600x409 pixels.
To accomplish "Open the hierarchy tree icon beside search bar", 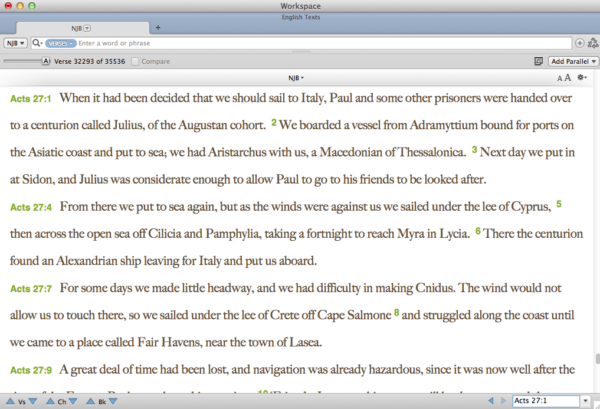I will click(x=593, y=43).
